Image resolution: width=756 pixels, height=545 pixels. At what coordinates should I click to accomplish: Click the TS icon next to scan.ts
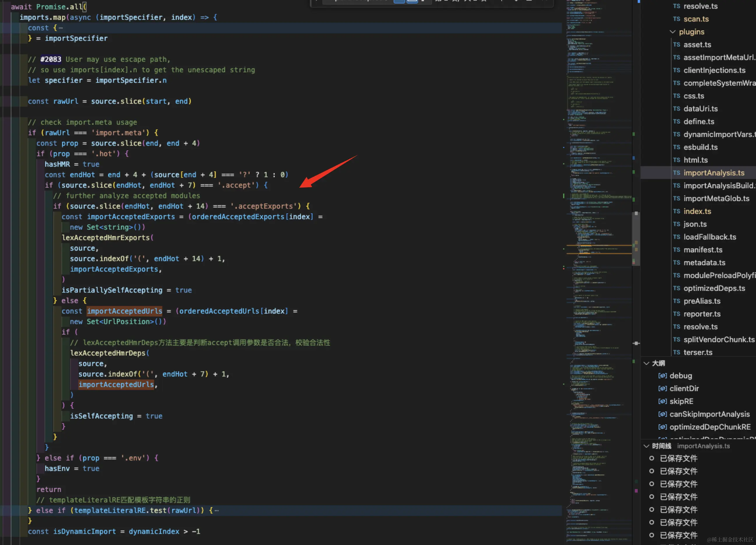tap(676, 19)
